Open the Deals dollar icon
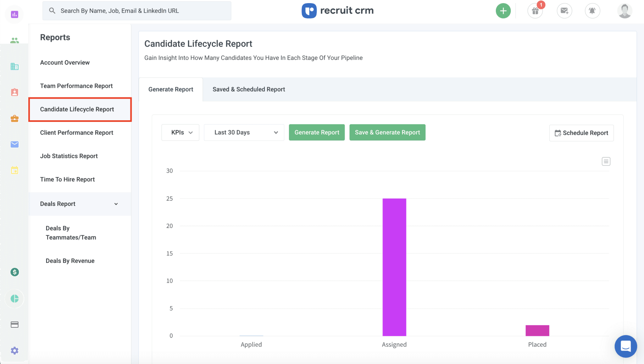Screen dimensions: 644x364 pyautogui.click(x=14, y=272)
